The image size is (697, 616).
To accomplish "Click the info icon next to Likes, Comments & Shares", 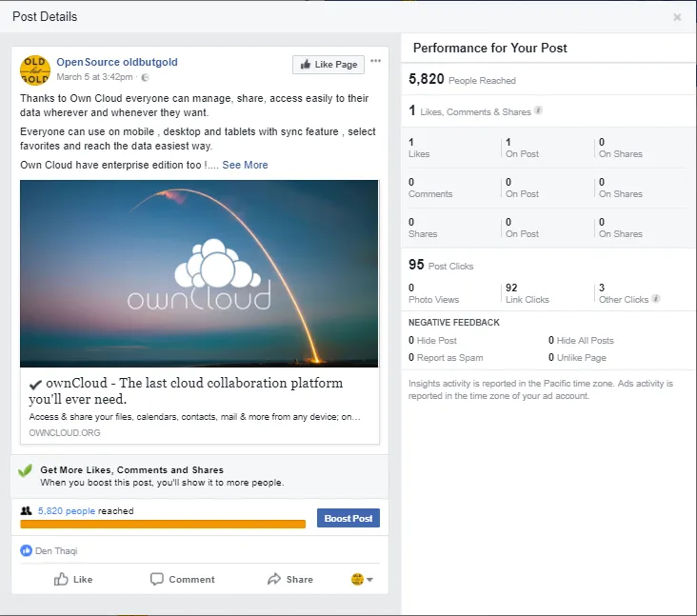I will (538, 110).
